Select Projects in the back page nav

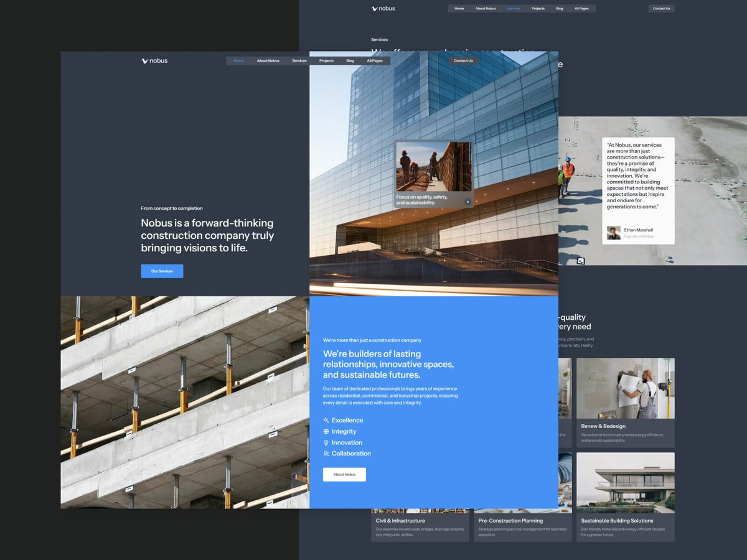[538, 9]
